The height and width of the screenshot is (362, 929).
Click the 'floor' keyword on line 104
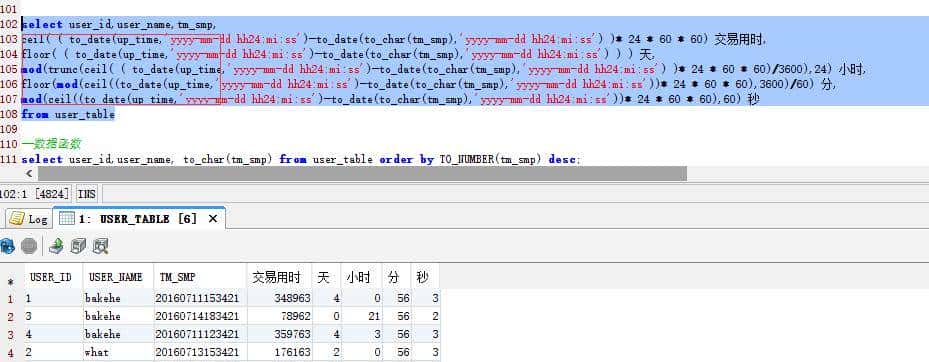(37, 55)
